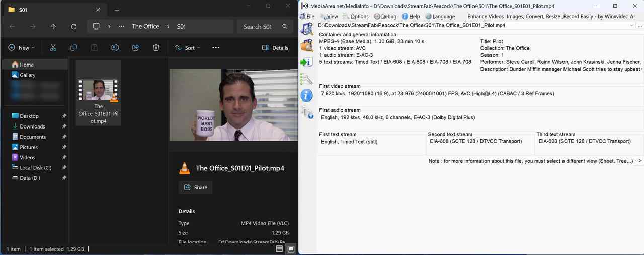Click the blue About info icon in MediaInfo

(306, 95)
